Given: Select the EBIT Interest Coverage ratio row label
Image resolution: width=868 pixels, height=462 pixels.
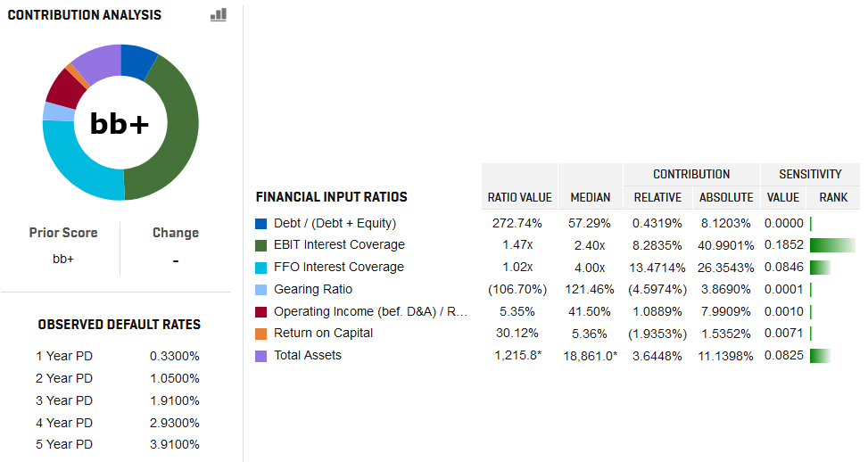Looking at the screenshot, I should pos(339,245).
